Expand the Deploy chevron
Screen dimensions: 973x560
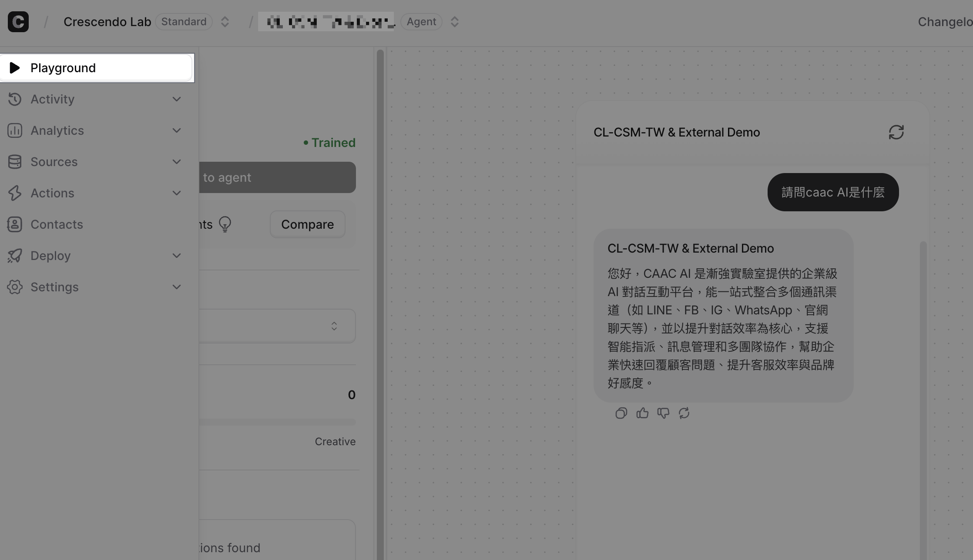point(177,256)
